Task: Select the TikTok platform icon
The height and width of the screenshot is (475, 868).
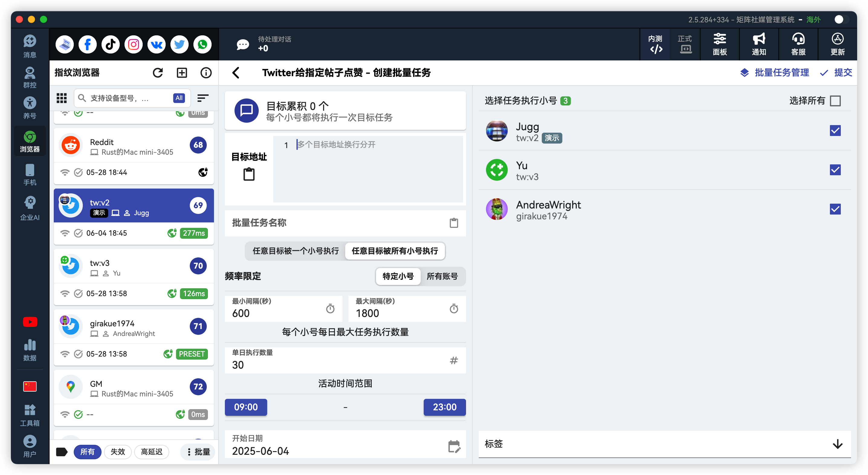Action: pos(111,44)
